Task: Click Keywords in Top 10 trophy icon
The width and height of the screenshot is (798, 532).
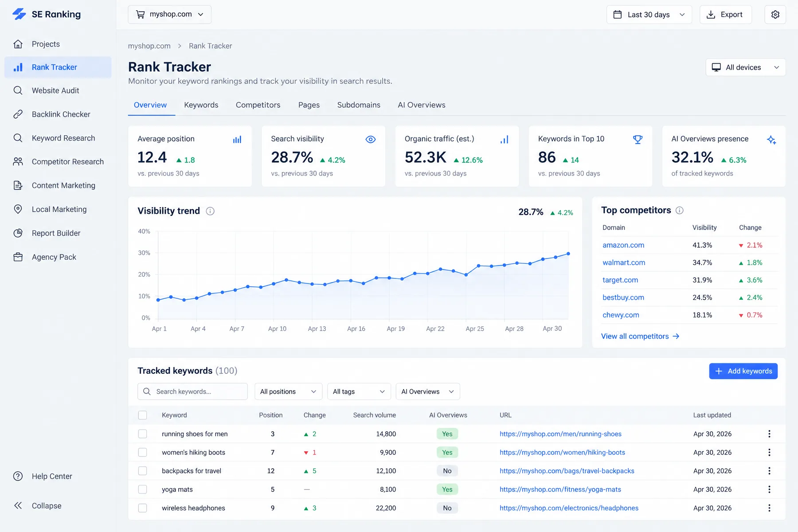Action: click(638, 140)
